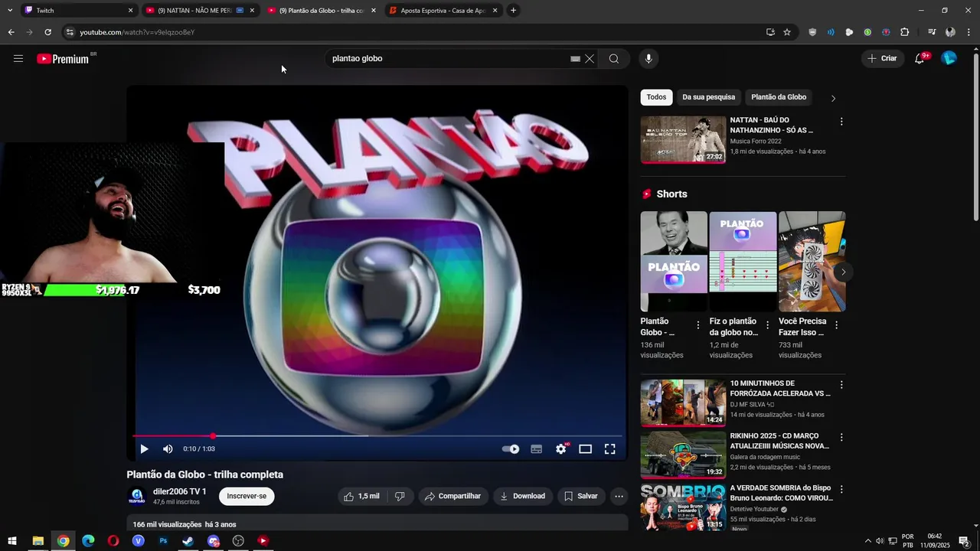The image size is (980, 551).
Task: Select the Todos filter chip
Action: click(657, 97)
